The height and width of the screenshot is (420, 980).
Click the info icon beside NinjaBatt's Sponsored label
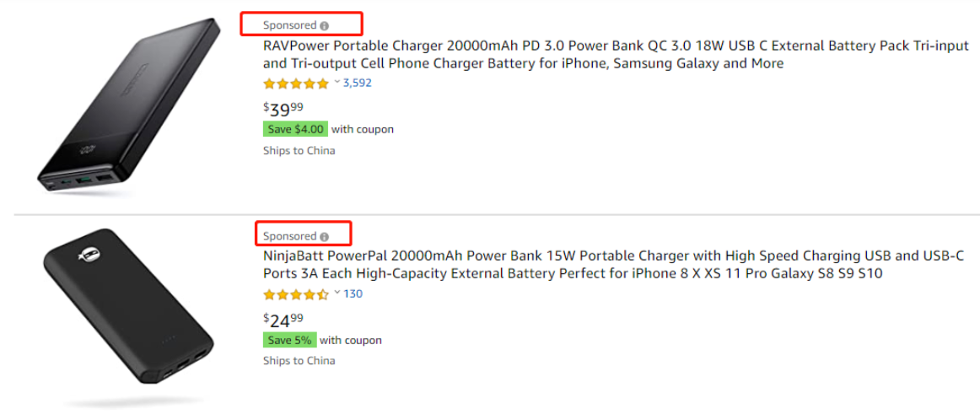click(x=325, y=237)
